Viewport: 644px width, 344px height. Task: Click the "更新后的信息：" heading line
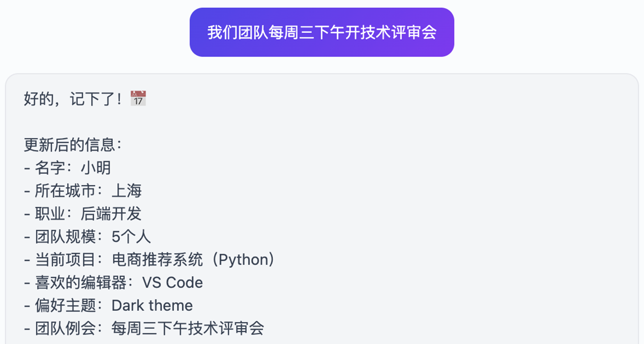click(73, 145)
